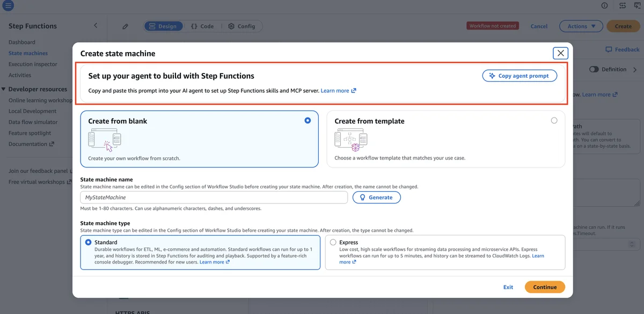Open the Feedback link
The width and height of the screenshot is (644, 314).
tap(623, 49)
